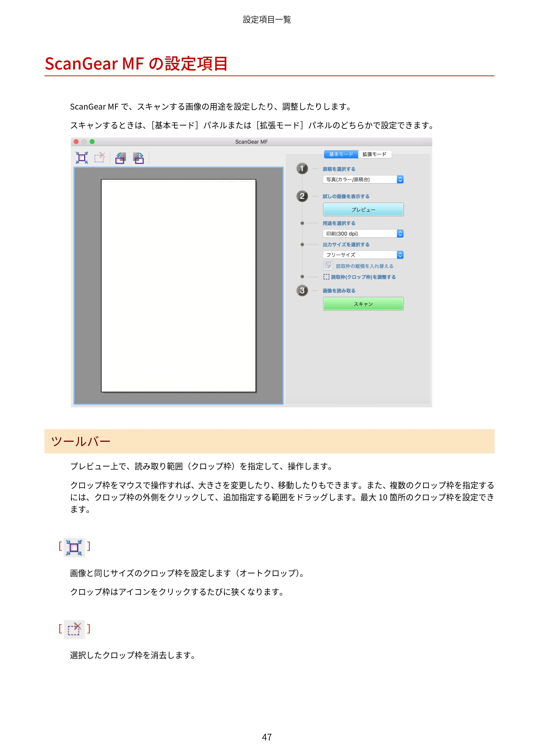Rotate image right using toolbar icon
This screenshot has width=534, height=756.
point(139,158)
